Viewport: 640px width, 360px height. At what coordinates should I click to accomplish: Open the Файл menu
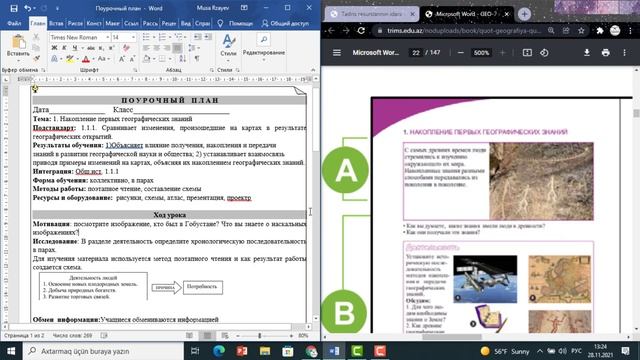point(14,24)
